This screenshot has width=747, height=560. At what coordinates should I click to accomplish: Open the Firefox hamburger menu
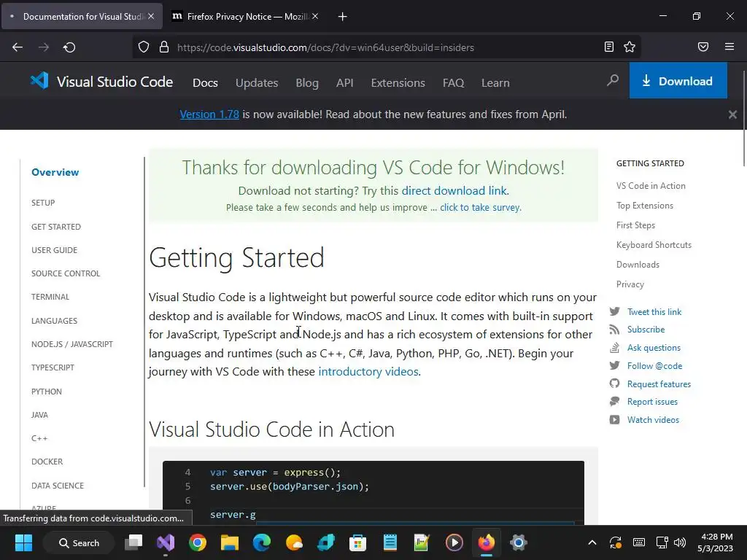(x=729, y=47)
